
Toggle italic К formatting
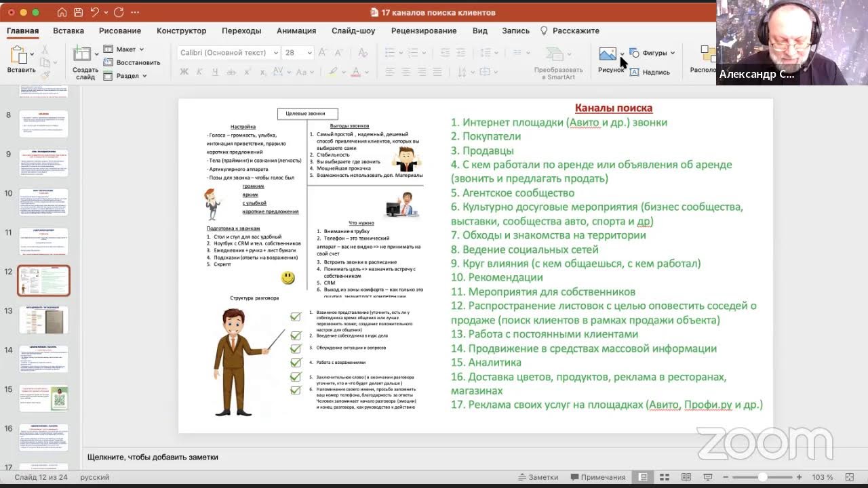tap(200, 71)
